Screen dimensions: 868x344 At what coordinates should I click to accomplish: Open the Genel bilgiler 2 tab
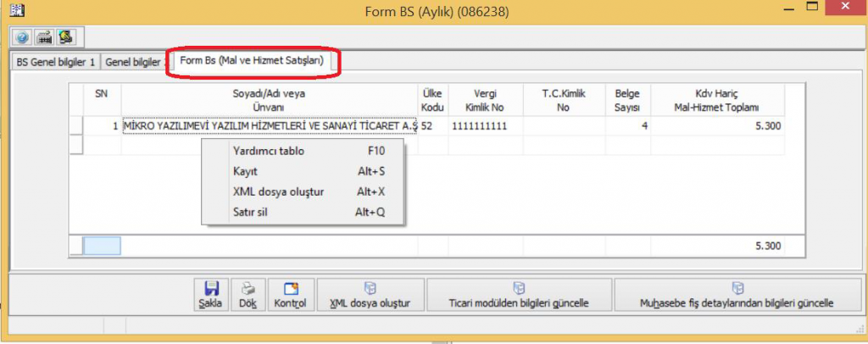click(135, 62)
